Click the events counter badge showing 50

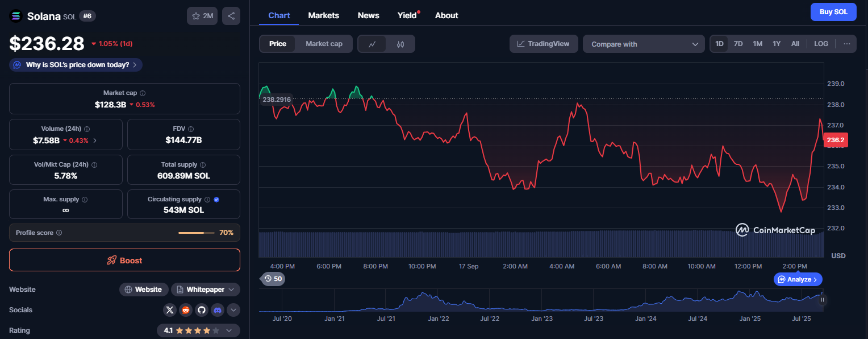[273, 279]
